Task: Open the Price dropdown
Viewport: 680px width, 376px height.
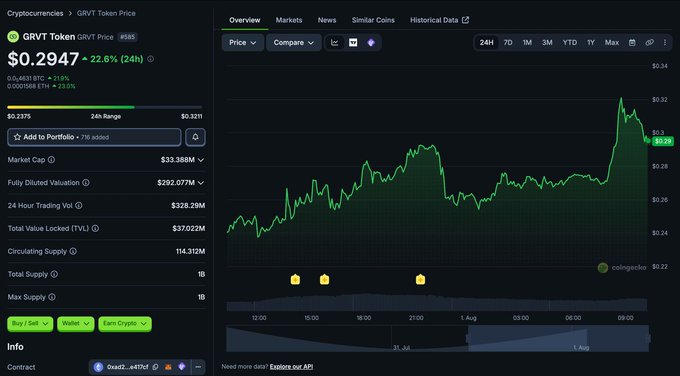Action: click(x=243, y=43)
